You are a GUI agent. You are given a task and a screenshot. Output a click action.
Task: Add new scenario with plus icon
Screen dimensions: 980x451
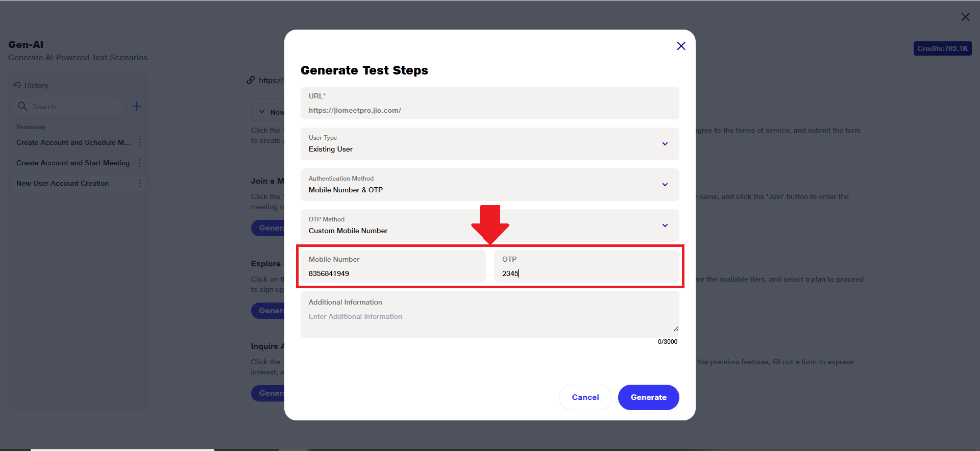(137, 106)
